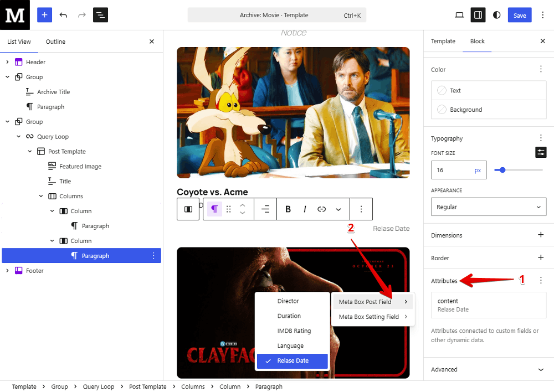Open editor options three-dot menu
Screen dimensions: 554x392
click(543, 15)
